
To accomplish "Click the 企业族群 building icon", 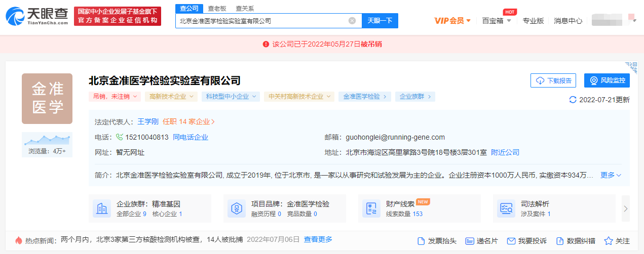I will [102, 208].
